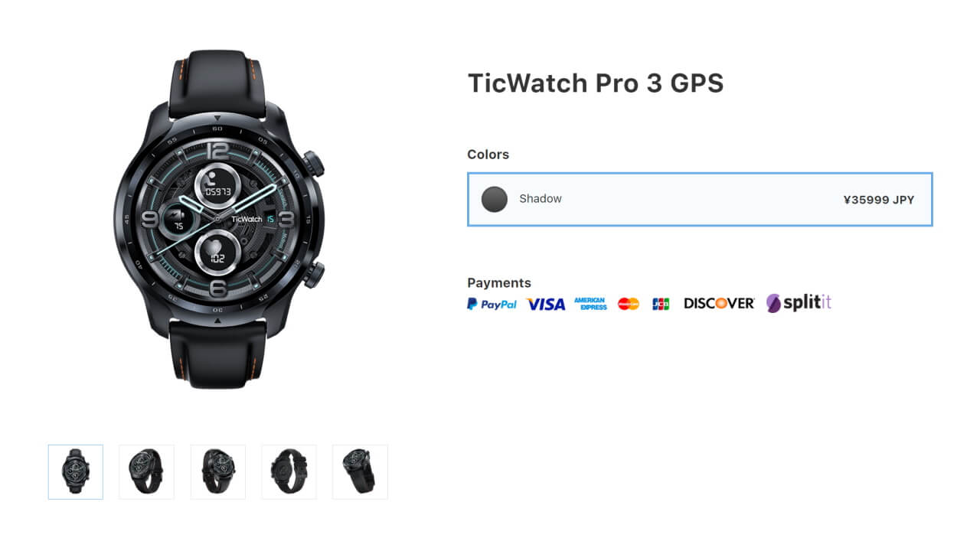The width and height of the screenshot is (980, 551).
Task: Click the dark gray Shadow color swatch
Action: (x=495, y=200)
